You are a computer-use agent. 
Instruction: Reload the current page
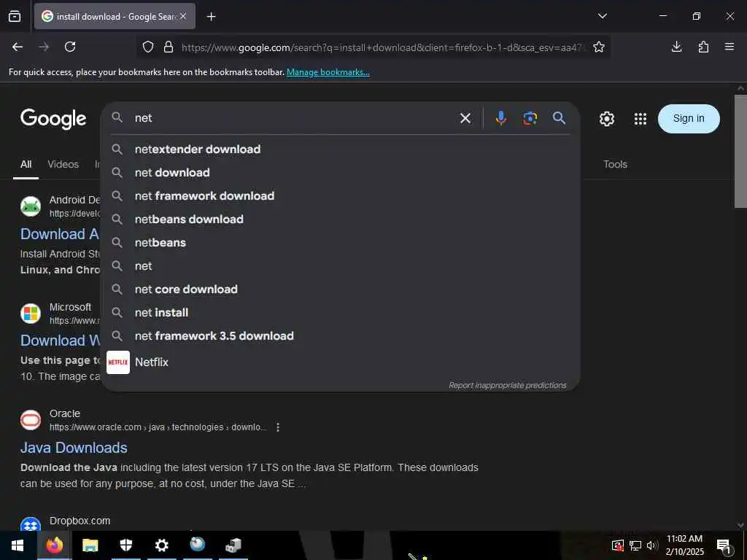pyautogui.click(x=70, y=47)
